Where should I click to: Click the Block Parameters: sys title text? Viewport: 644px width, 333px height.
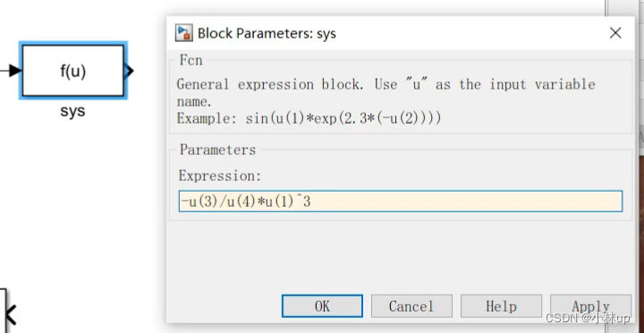pyautogui.click(x=267, y=33)
